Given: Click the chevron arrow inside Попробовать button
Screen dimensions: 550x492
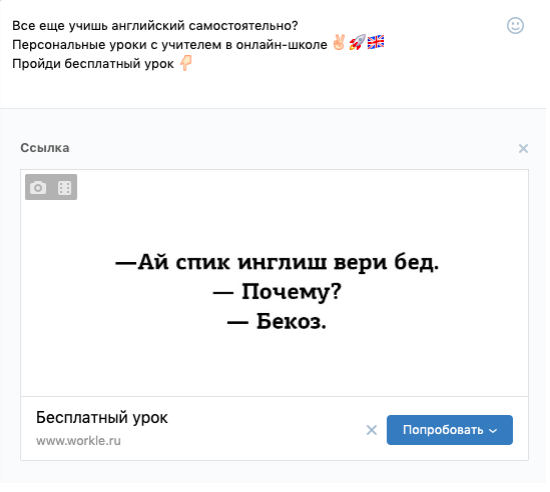Looking at the screenshot, I should coord(493,431).
